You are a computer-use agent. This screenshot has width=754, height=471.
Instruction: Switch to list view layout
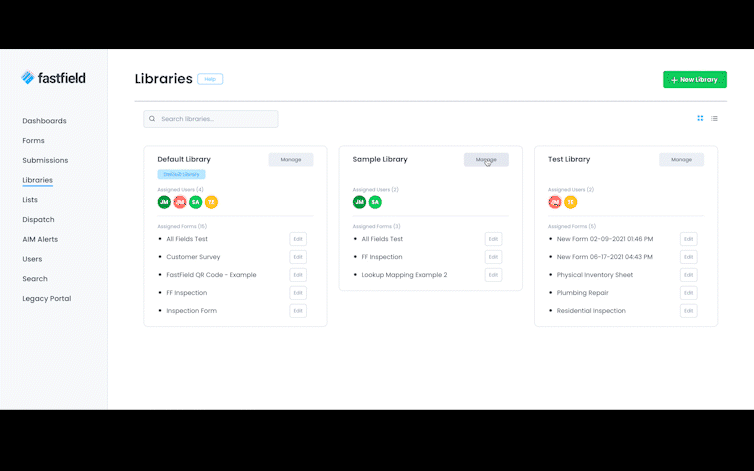click(x=714, y=118)
